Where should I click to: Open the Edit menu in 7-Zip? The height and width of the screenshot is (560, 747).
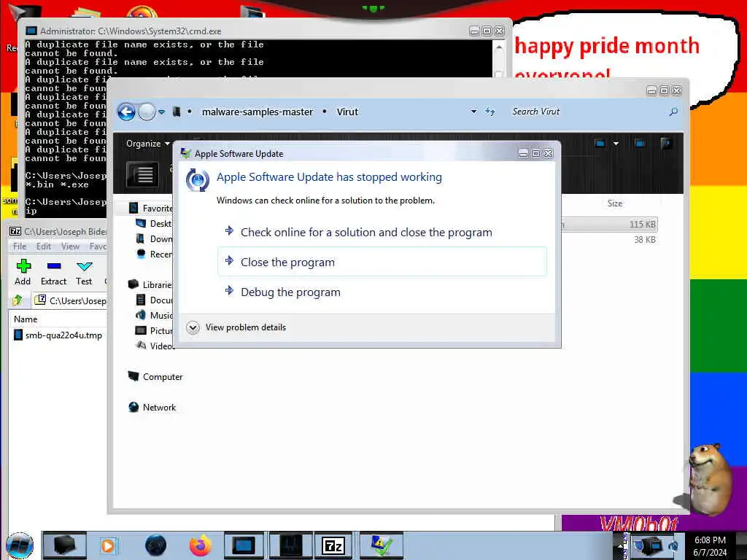pos(43,246)
